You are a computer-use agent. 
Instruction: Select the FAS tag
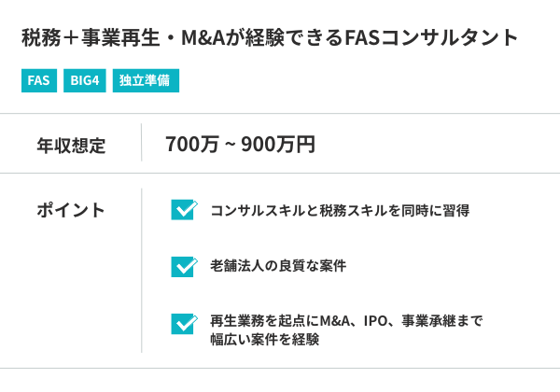(38, 80)
